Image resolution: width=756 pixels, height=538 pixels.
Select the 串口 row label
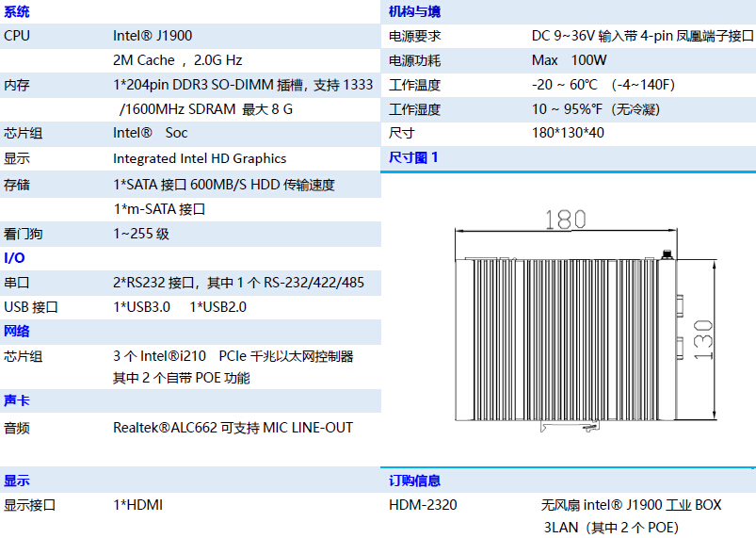[x=17, y=283]
